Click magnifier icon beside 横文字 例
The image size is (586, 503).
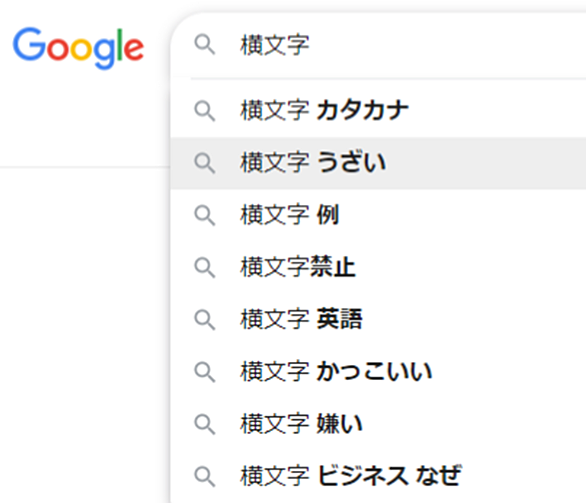pyautogui.click(x=205, y=215)
